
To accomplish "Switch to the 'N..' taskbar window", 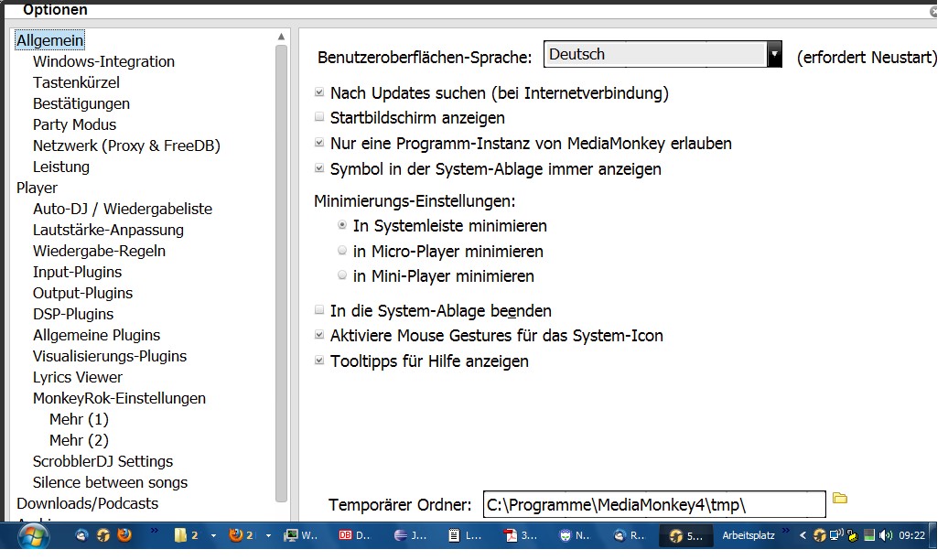I will [x=575, y=535].
